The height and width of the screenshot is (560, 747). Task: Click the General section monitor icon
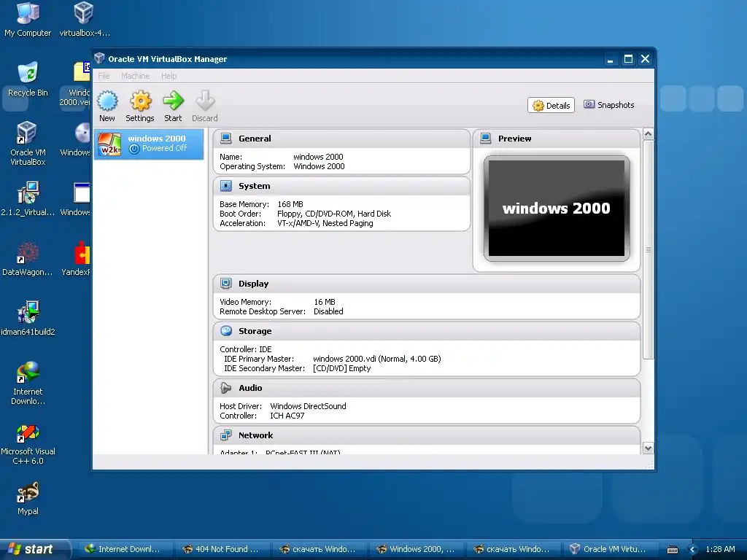[226, 139]
